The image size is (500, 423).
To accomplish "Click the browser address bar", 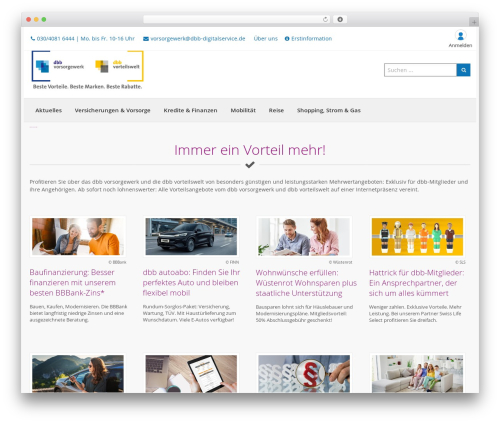I will point(236,19).
